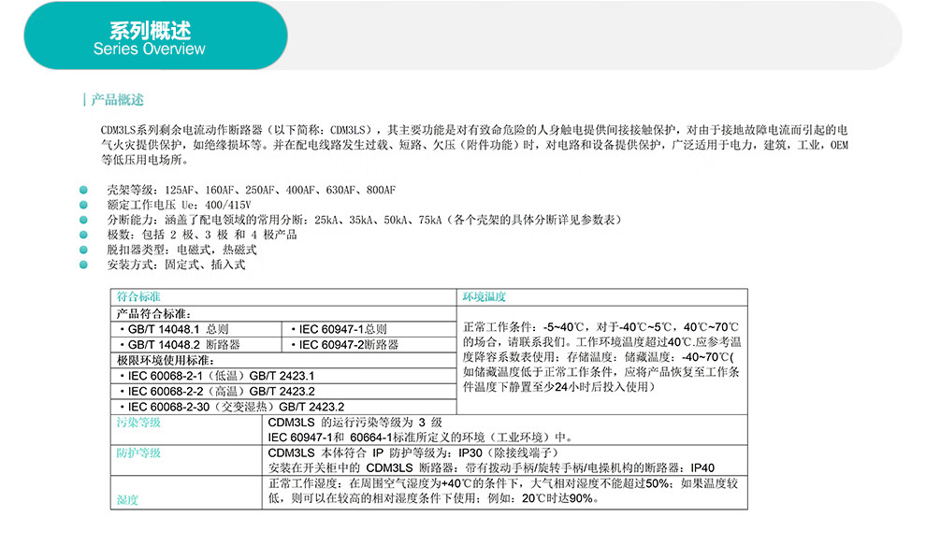
Task: Click the "防护等级" row label
Action: tap(138, 452)
